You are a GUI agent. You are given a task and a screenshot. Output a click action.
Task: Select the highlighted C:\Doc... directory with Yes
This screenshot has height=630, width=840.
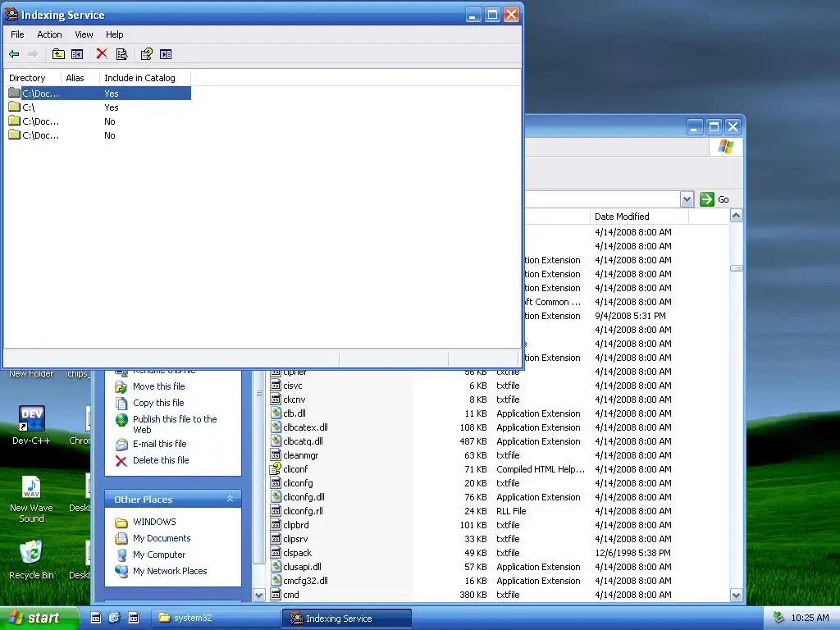[x=99, y=94]
